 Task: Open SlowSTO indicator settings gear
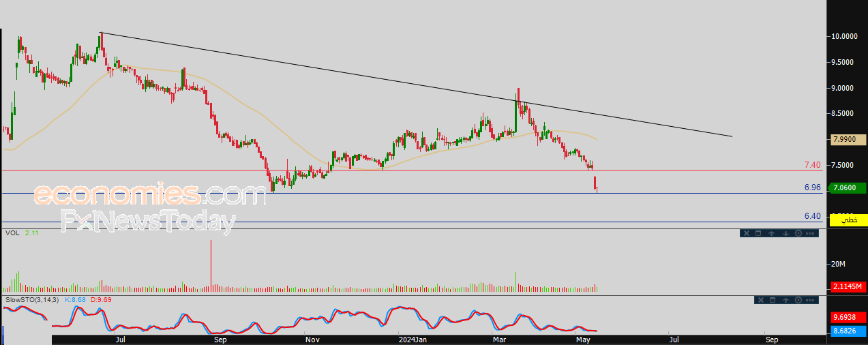pyautogui.click(x=798, y=300)
